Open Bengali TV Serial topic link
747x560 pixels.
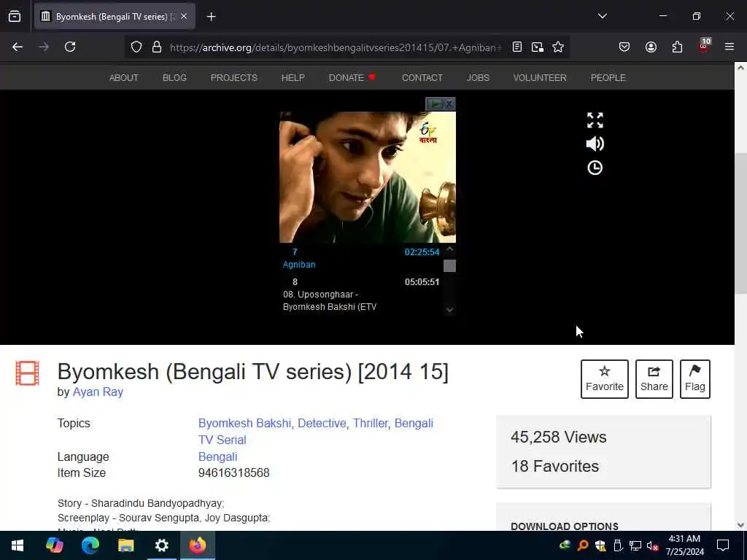[316, 432]
